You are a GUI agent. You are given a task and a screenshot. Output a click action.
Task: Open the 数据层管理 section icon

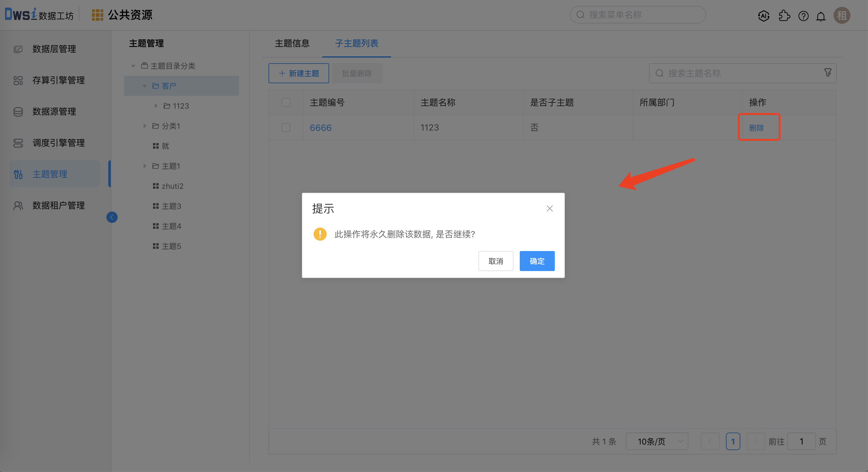pyautogui.click(x=18, y=49)
